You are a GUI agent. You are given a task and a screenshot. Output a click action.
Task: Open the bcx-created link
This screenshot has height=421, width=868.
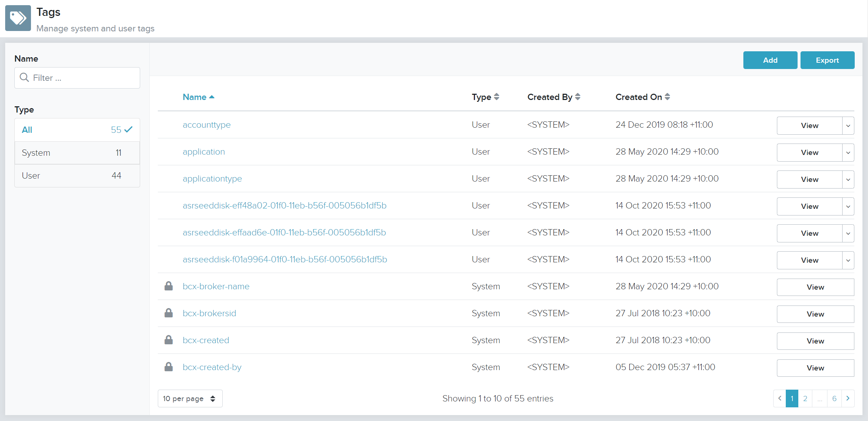[206, 340]
